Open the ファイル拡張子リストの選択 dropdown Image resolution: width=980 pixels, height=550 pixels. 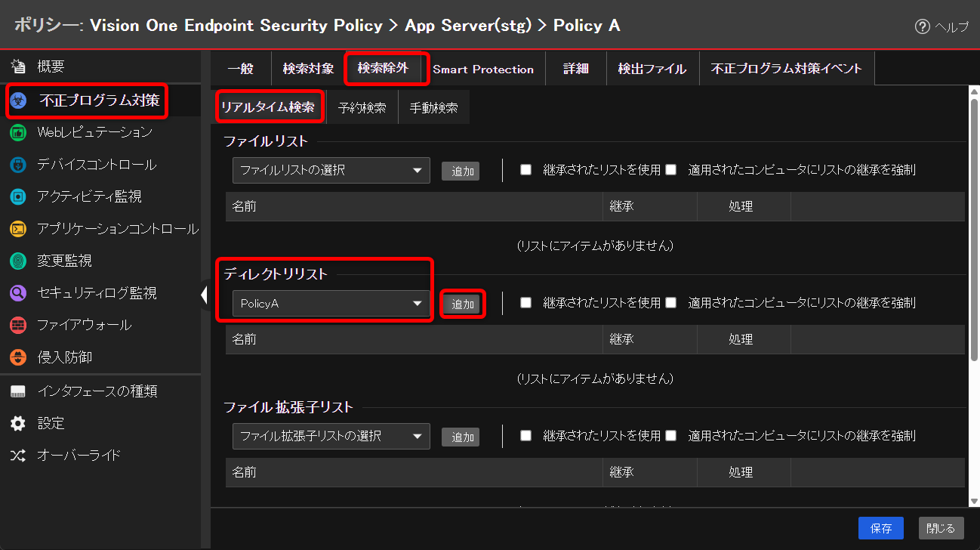tap(331, 437)
